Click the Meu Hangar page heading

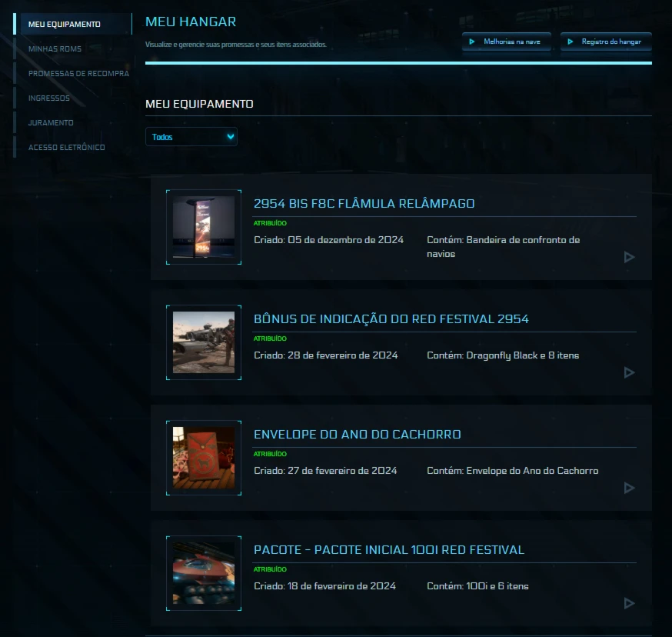click(191, 22)
